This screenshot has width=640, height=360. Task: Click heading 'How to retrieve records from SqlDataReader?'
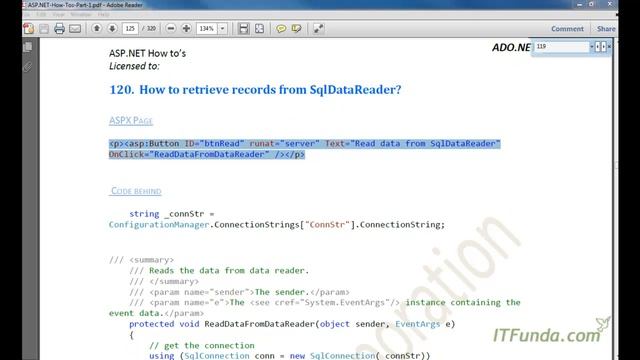pyautogui.click(x=270, y=89)
